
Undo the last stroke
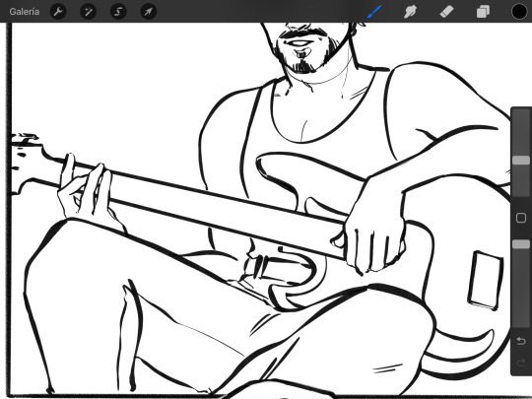[x=521, y=340]
